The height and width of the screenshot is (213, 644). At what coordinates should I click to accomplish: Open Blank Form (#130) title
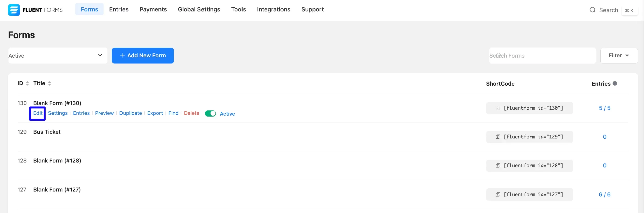(57, 103)
